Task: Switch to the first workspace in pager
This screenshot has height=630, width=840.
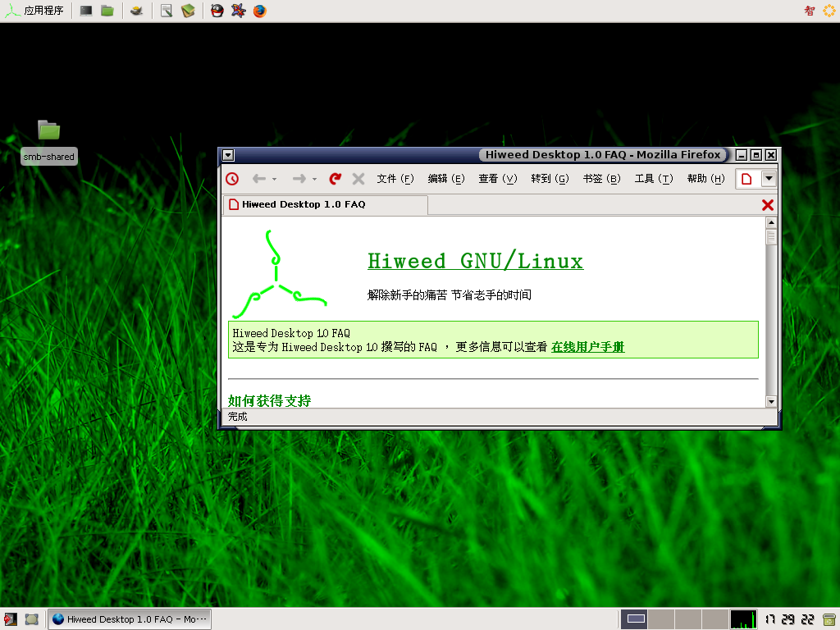Action: tap(634, 619)
